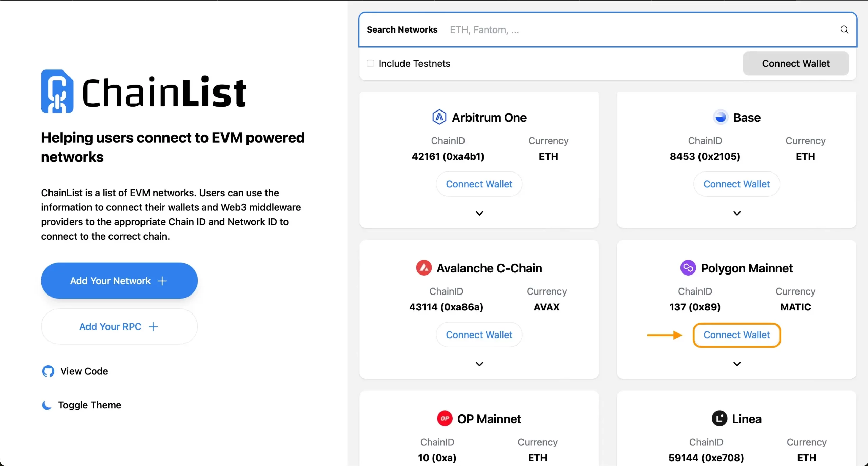868x466 pixels.
Task: Click the Avalanche C-Chain icon
Action: pos(424,267)
